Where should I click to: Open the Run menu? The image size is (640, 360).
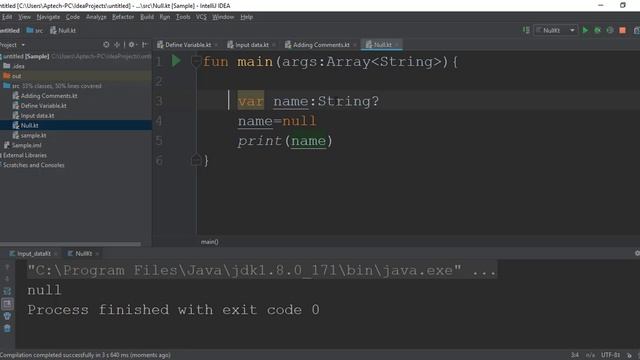[164, 17]
